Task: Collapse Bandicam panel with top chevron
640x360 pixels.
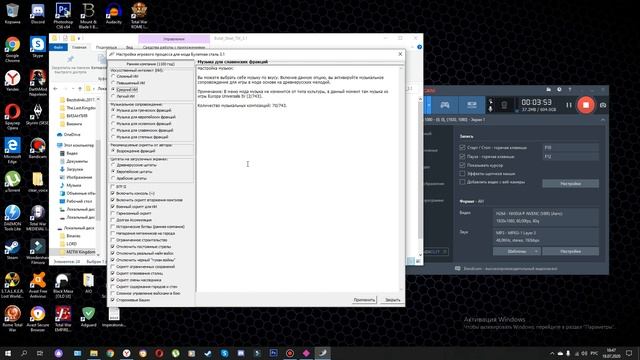Action: click(603, 120)
